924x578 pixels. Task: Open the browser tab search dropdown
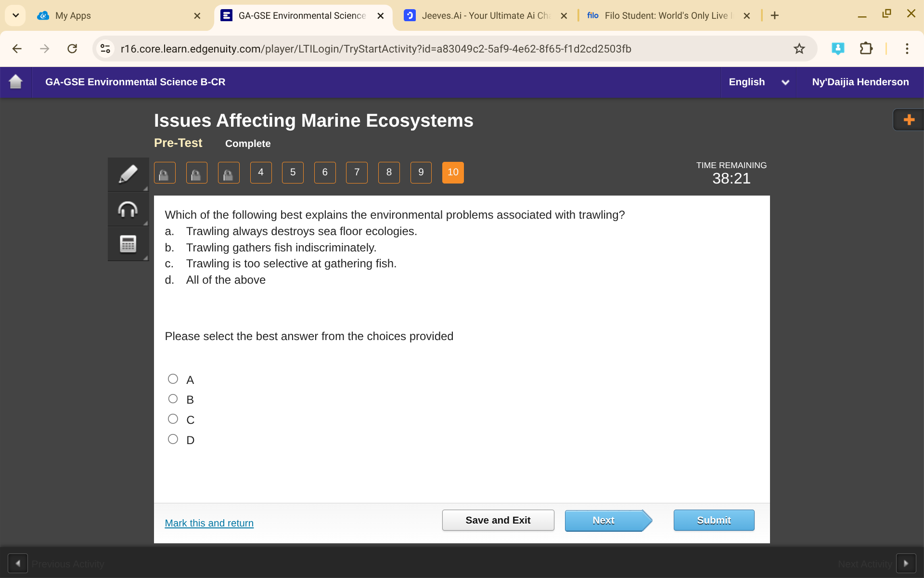tap(15, 15)
